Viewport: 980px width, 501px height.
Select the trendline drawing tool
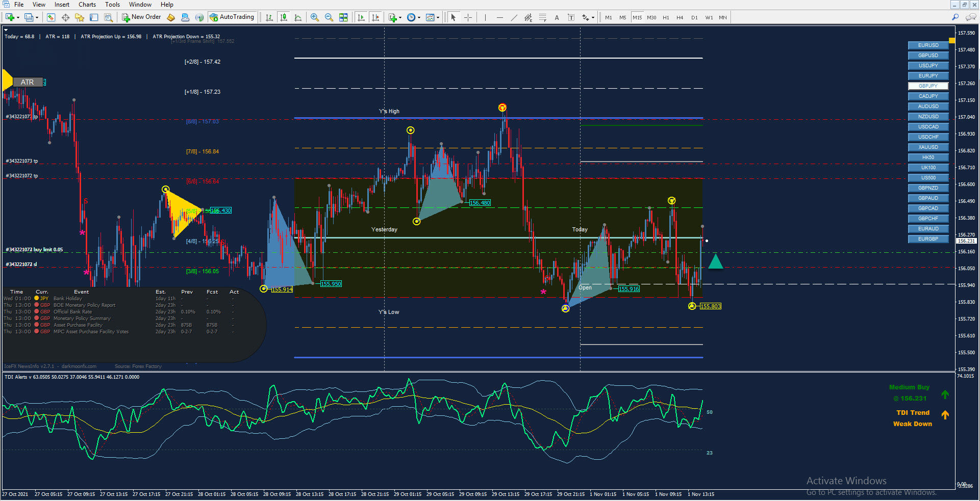point(514,17)
